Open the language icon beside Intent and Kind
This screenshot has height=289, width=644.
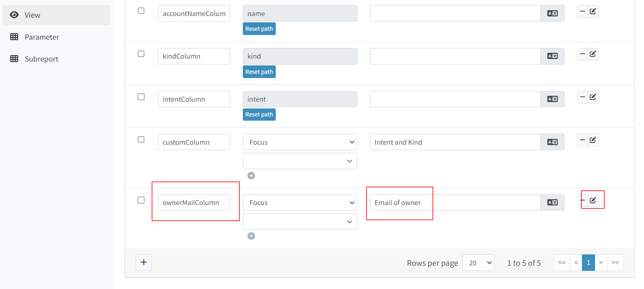[552, 142]
